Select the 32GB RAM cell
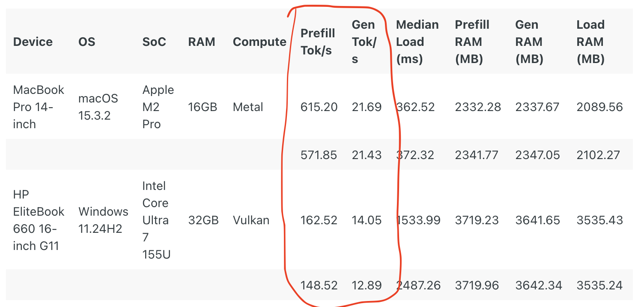The height and width of the screenshot is (307, 644). tap(203, 220)
